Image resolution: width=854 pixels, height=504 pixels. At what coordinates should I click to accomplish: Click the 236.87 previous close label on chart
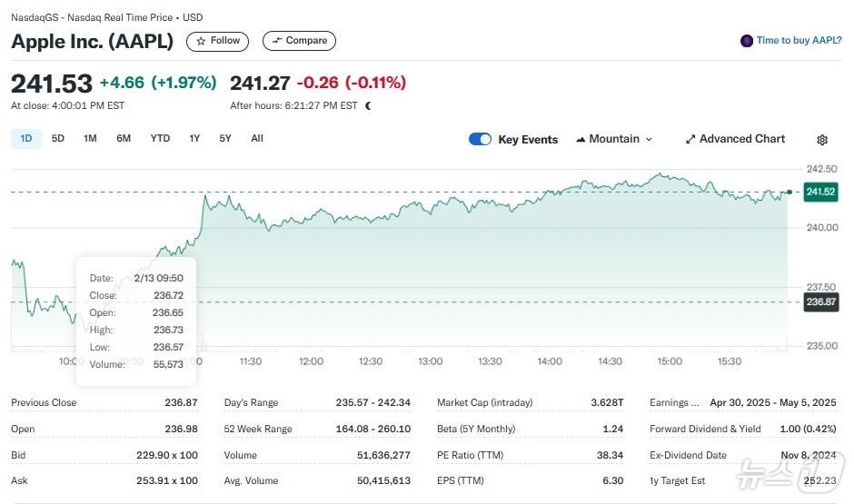pyautogui.click(x=819, y=302)
